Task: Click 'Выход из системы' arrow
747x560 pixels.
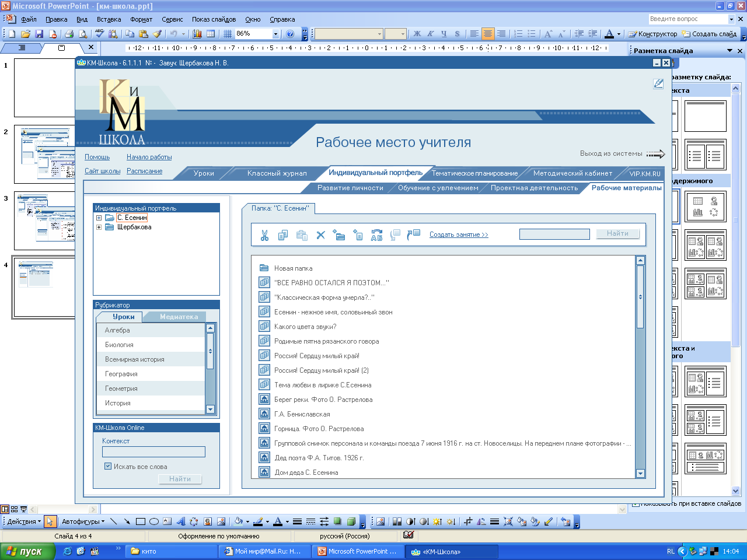Action: tap(656, 154)
